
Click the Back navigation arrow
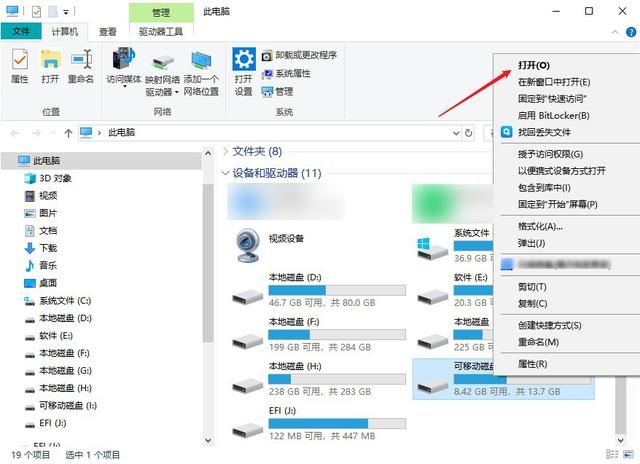(x=15, y=133)
